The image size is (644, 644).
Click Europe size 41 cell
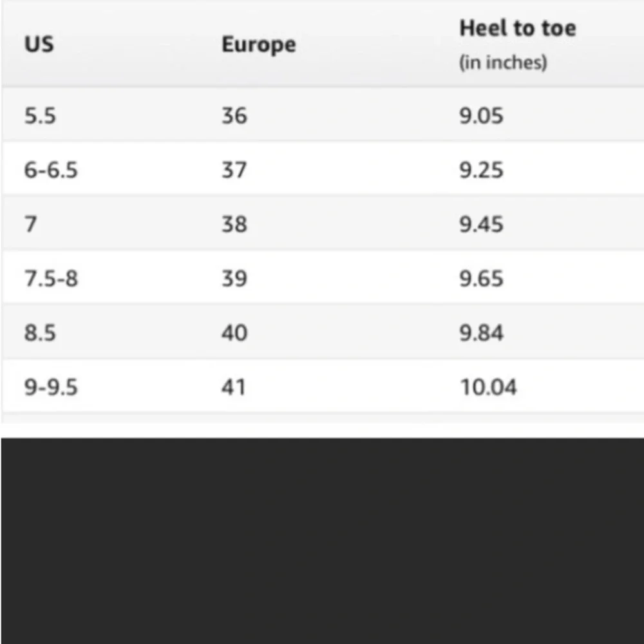pyautogui.click(x=233, y=387)
